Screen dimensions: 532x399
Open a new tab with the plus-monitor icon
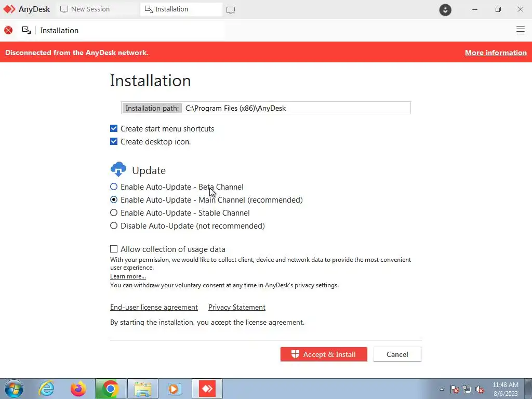click(x=230, y=10)
